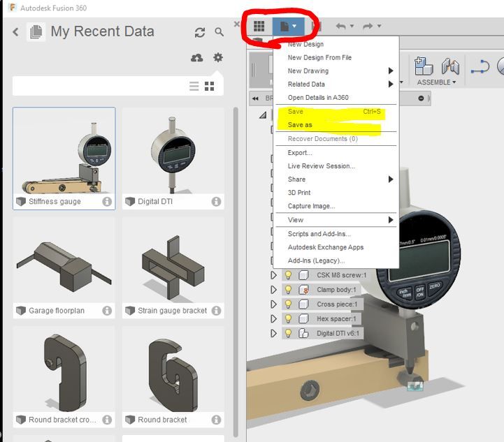504x442 pixels.
Task: Open the New Drawing submenu
Action: [x=336, y=71]
